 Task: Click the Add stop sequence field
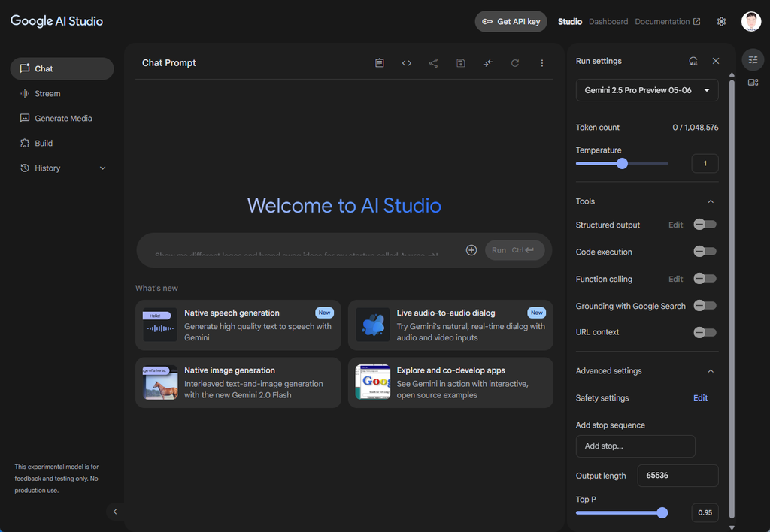pos(635,446)
